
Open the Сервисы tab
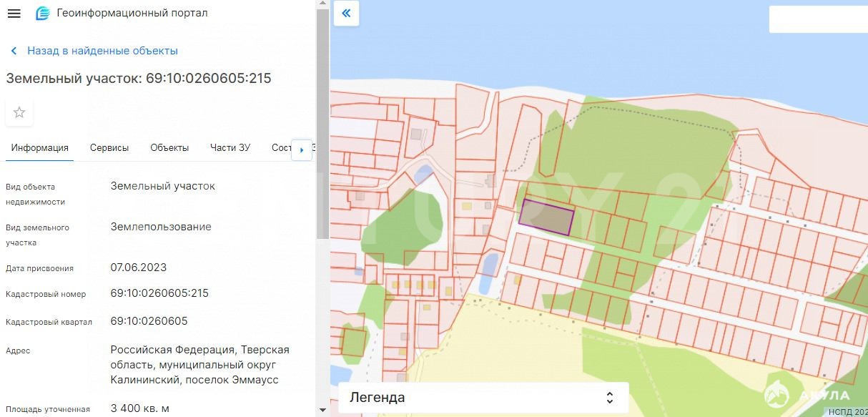pos(109,148)
